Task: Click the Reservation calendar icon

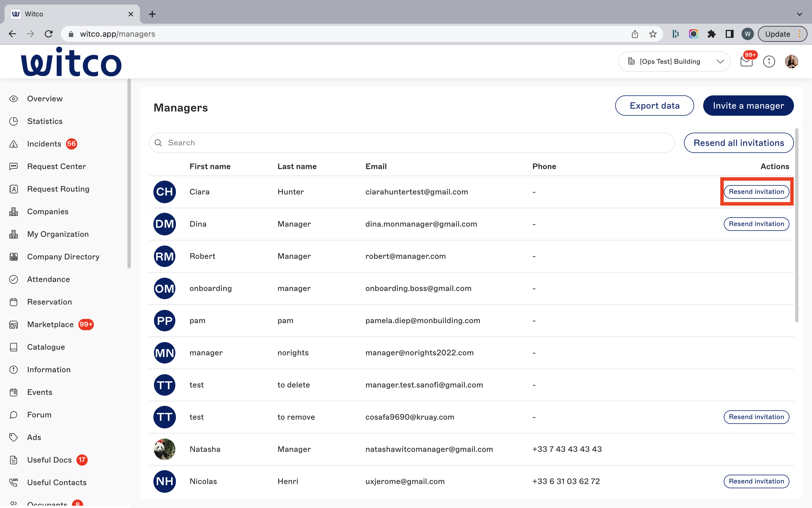Action: pyautogui.click(x=14, y=302)
